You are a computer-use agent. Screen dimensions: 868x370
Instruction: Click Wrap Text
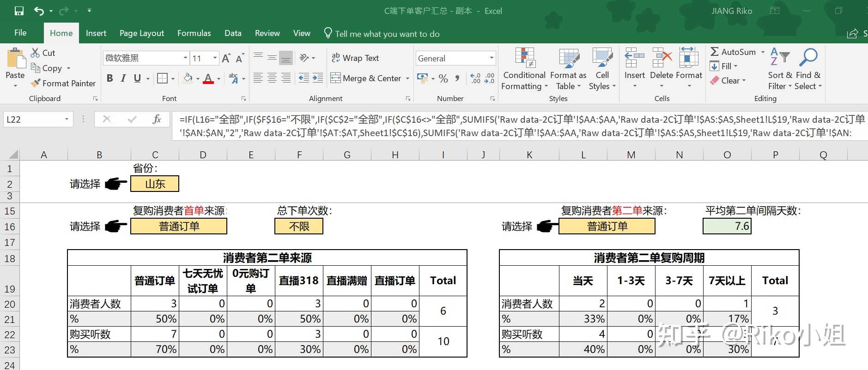[355, 58]
